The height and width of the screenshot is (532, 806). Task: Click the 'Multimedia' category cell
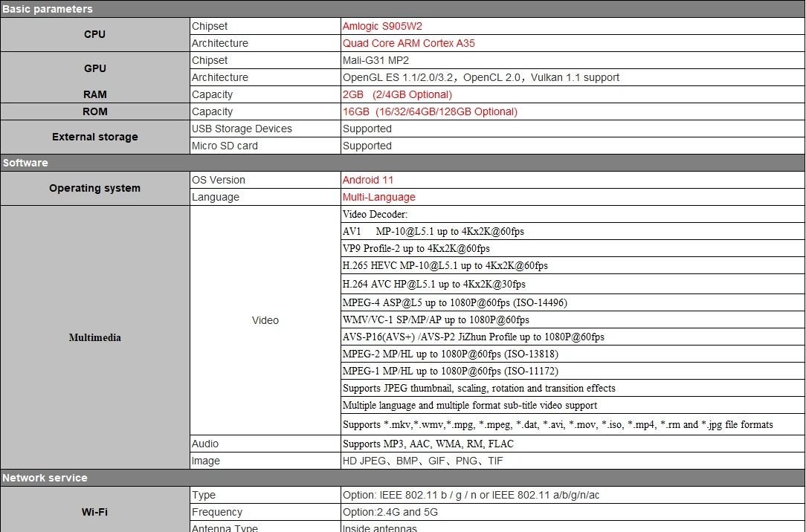coord(94,337)
